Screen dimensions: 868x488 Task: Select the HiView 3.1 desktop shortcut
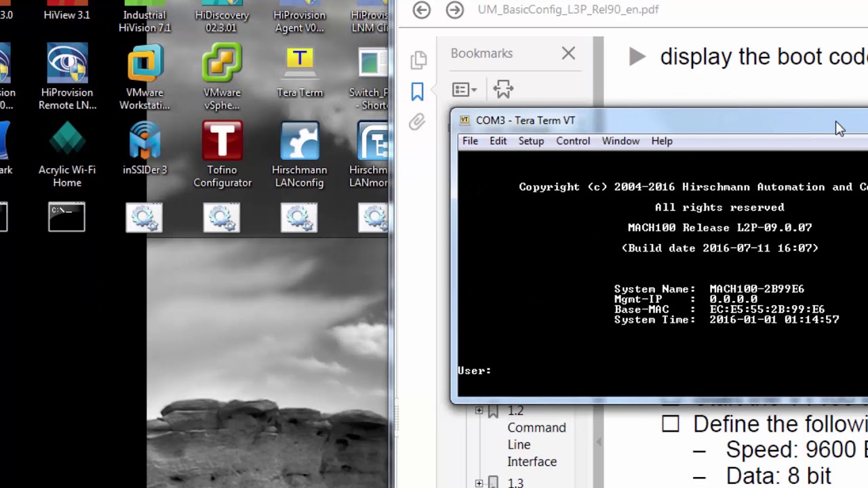point(66,11)
